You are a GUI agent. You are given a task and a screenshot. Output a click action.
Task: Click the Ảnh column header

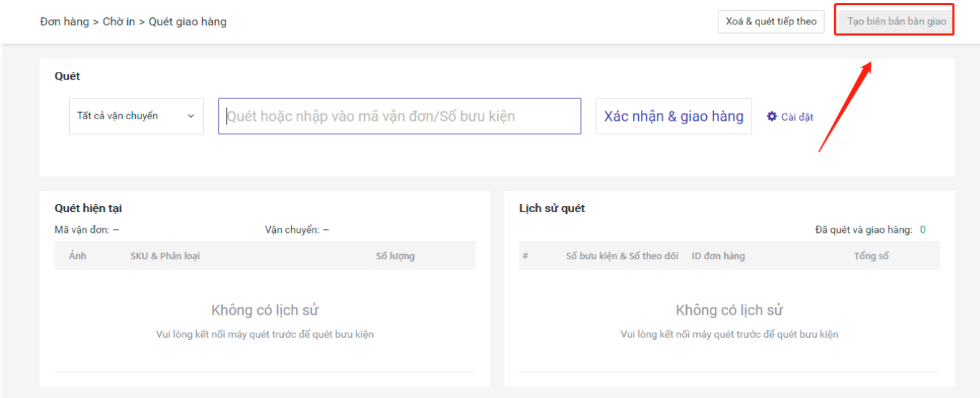click(78, 256)
